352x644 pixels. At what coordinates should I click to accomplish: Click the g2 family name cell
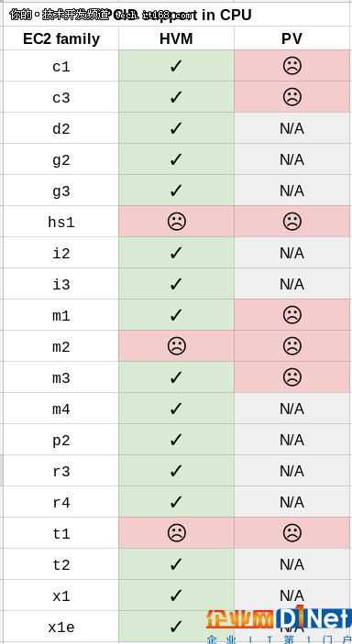61,159
